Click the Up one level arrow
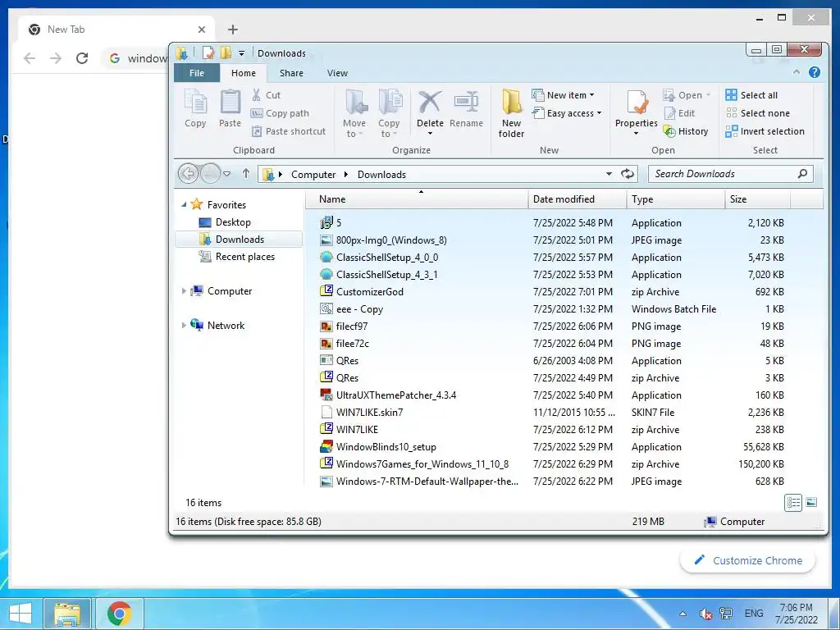 (246, 174)
